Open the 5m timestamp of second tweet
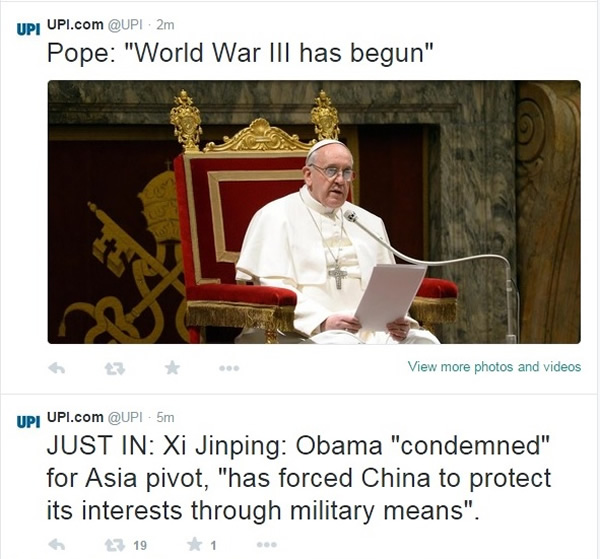Image resolution: width=600 pixels, height=559 pixels. [x=165, y=417]
